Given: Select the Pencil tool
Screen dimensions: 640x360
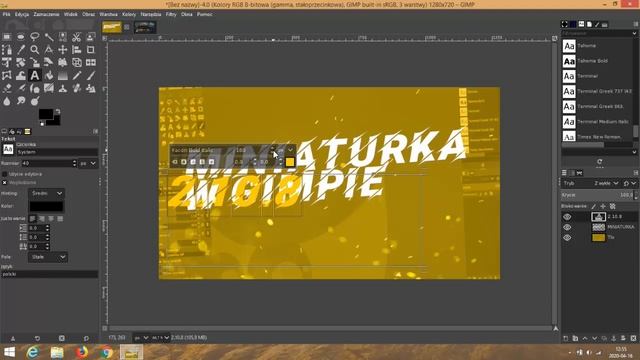Looking at the screenshot, I should pos(76,75).
